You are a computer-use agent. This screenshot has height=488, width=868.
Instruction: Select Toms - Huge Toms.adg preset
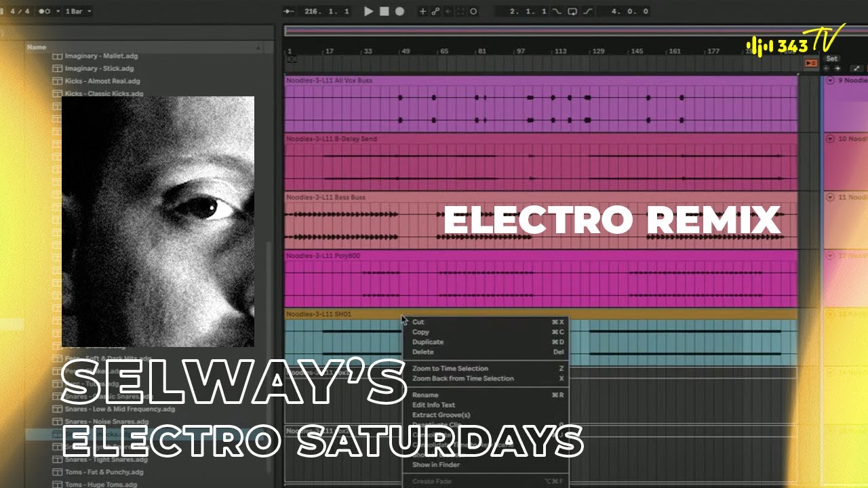tap(101, 485)
